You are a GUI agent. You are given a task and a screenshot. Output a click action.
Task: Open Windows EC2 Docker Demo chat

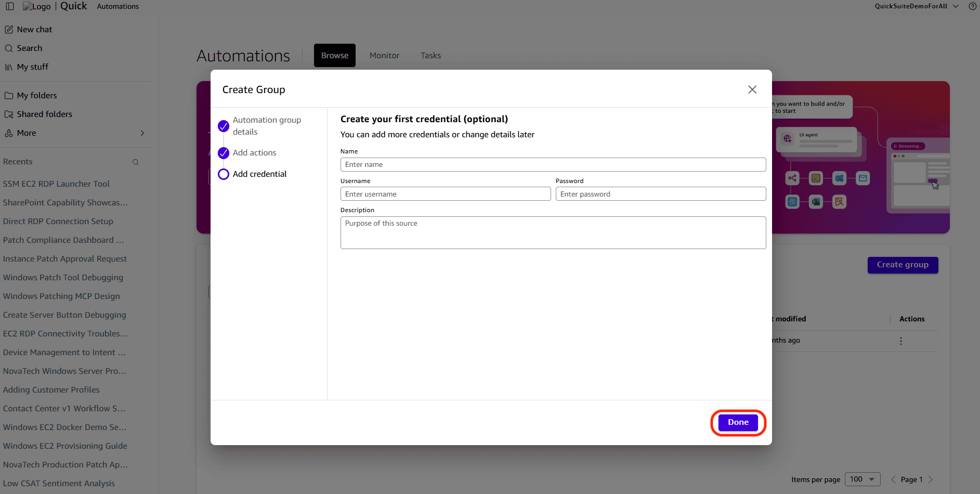pyautogui.click(x=65, y=427)
